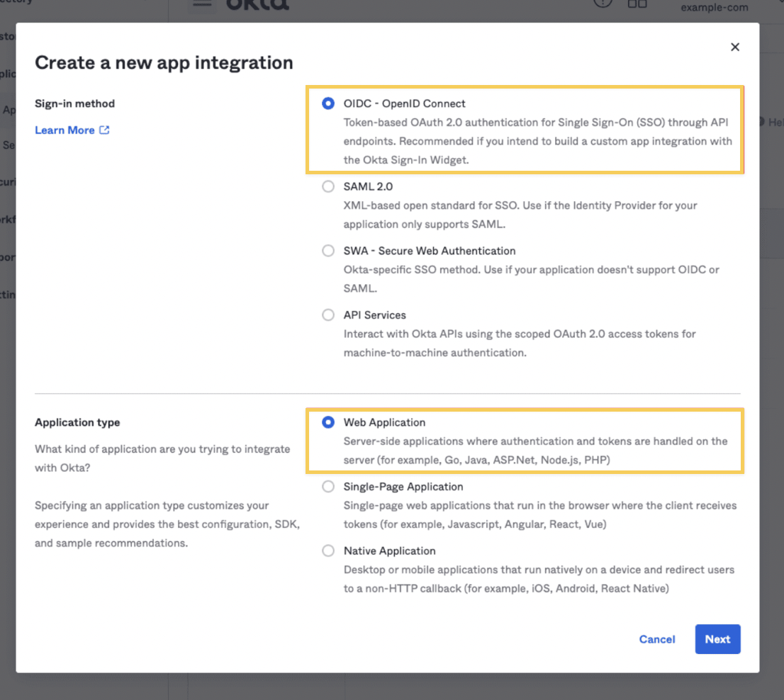Select Web Application as the application type
This screenshot has height=700, width=784.
click(328, 422)
